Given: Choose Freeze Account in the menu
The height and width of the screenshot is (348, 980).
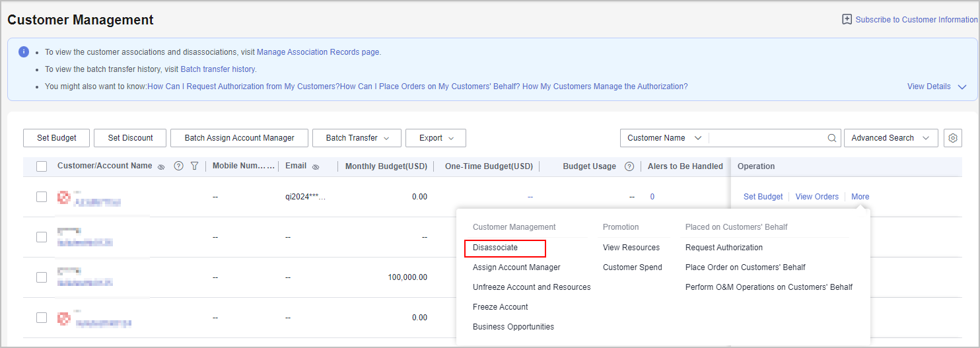Looking at the screenshot, I should pyautogui.click(x=500, y=307).
